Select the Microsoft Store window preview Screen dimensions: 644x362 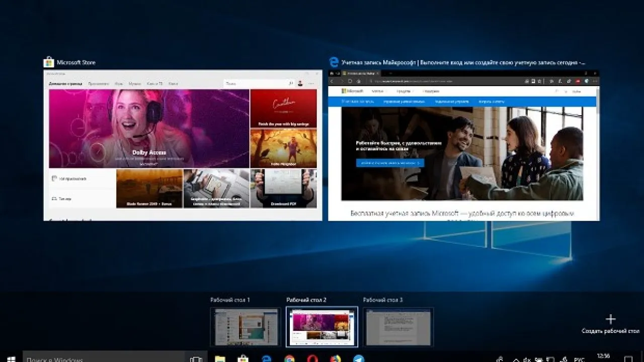point(183,145)
